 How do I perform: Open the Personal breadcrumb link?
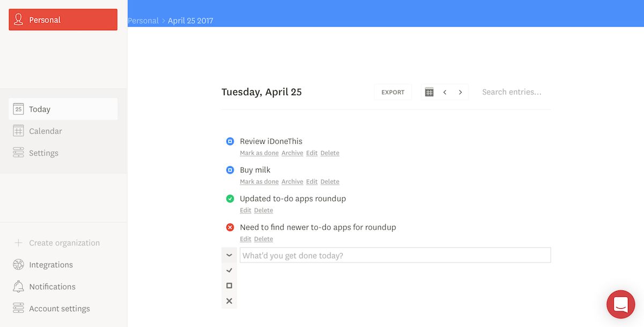click(143, 20)
